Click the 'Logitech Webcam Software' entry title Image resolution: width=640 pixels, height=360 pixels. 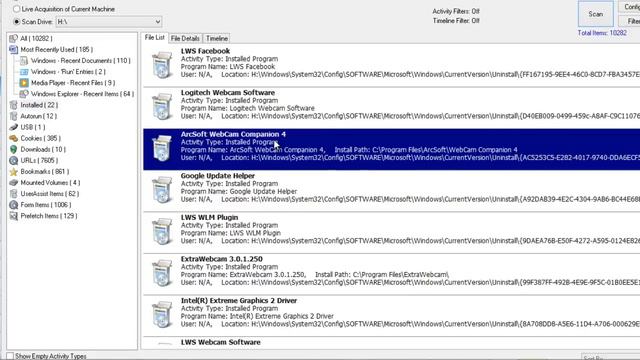click(228, 93)
